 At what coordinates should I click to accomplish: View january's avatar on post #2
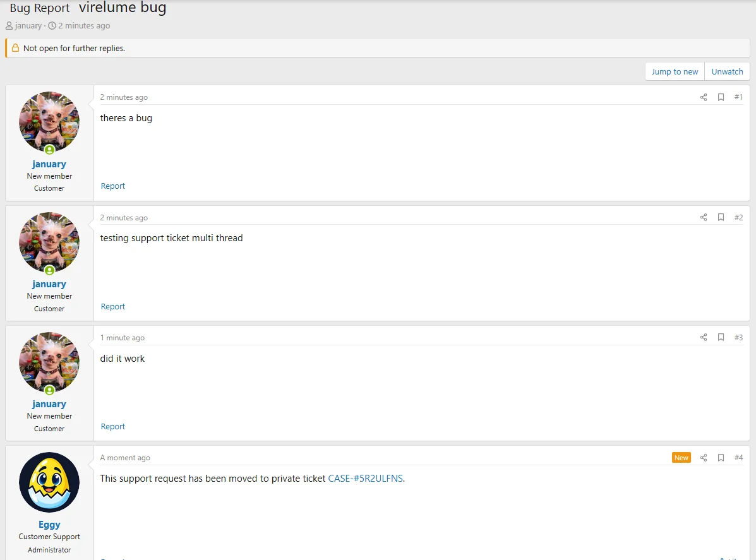pyautogui.click(x=49, y=242)
